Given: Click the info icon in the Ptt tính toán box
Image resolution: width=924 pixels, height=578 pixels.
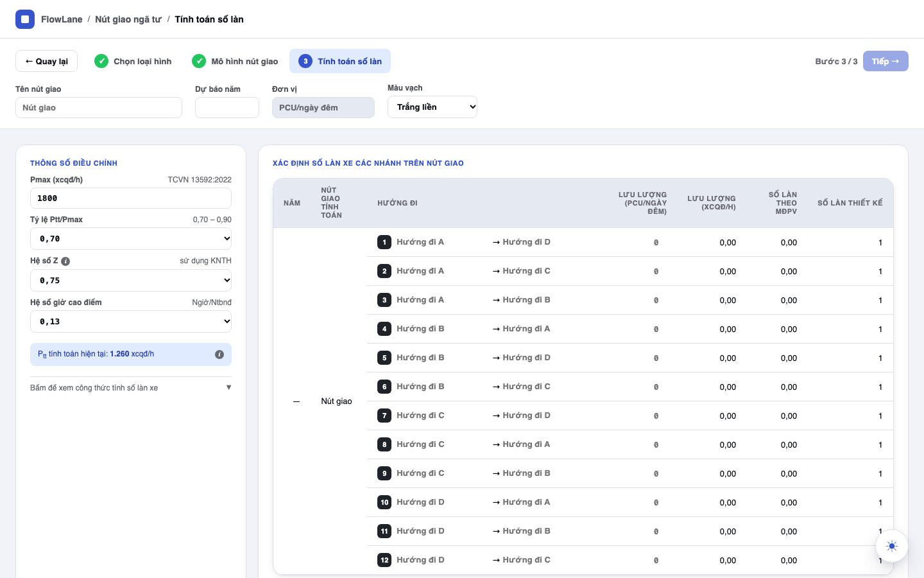Looking at the screenshot, I should point(219,355).
